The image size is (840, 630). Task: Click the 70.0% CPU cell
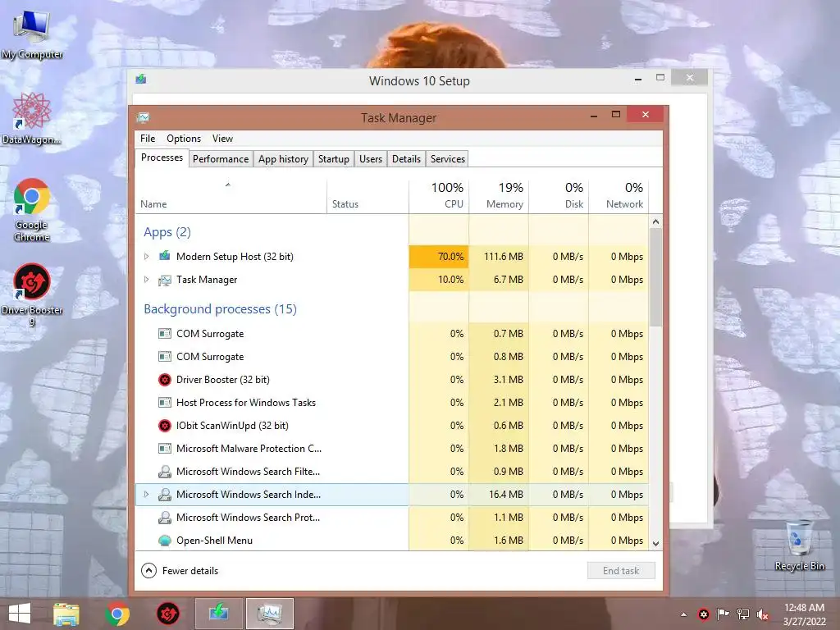pos(439,256)
